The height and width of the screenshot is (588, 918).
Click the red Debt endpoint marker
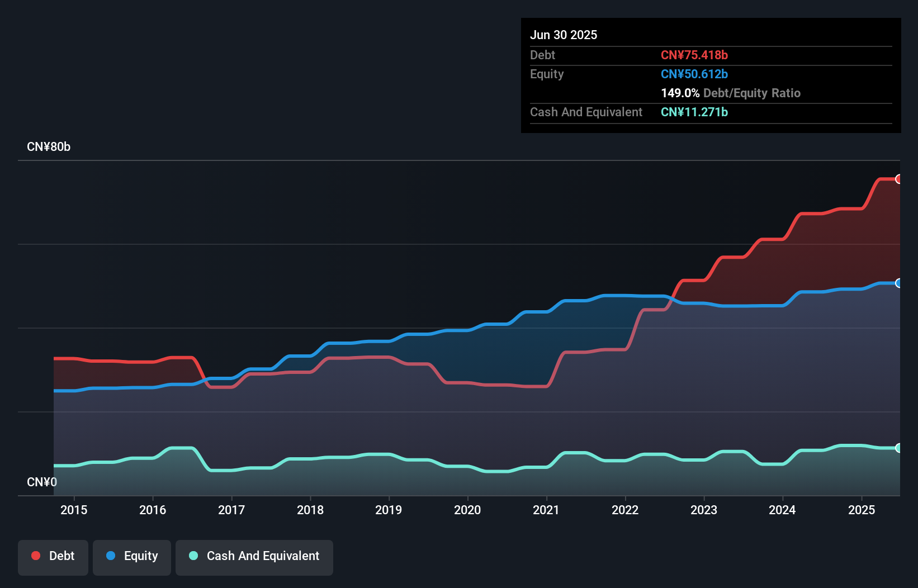tap(899, 179)
